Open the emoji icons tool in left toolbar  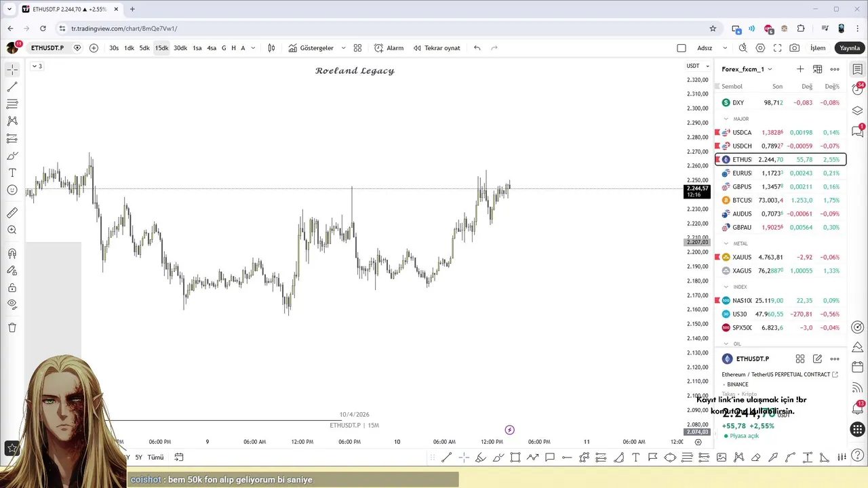tap(12, 190)
